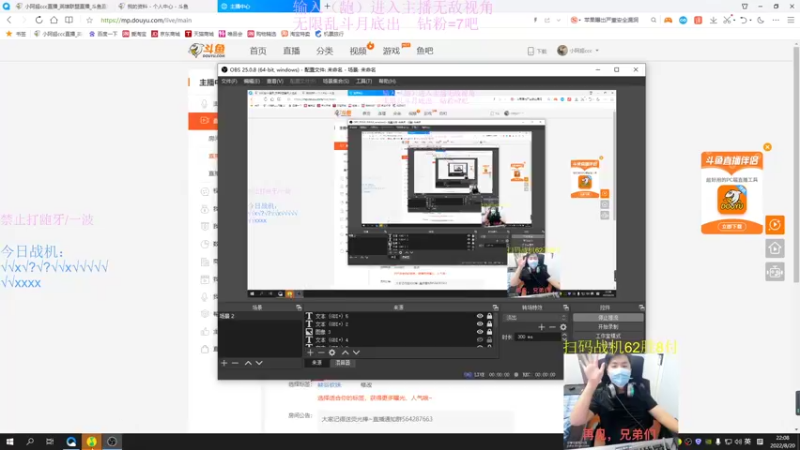Go back using the browser back arrow
Image resolution: width=800 pixels, height=450 pixels.
9,20
